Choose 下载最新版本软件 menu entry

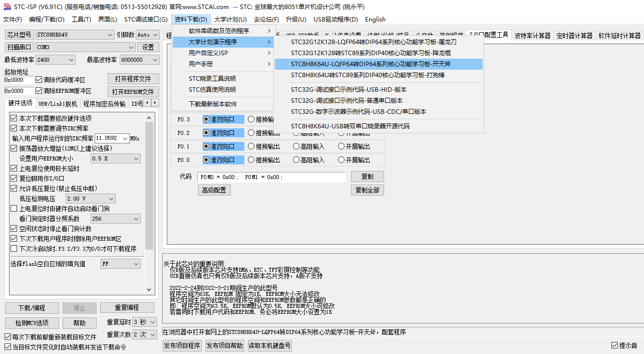tap(223, 104)
